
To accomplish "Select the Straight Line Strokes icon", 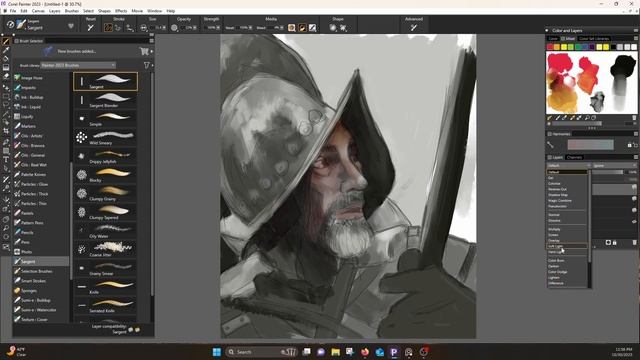I will 118,28.
